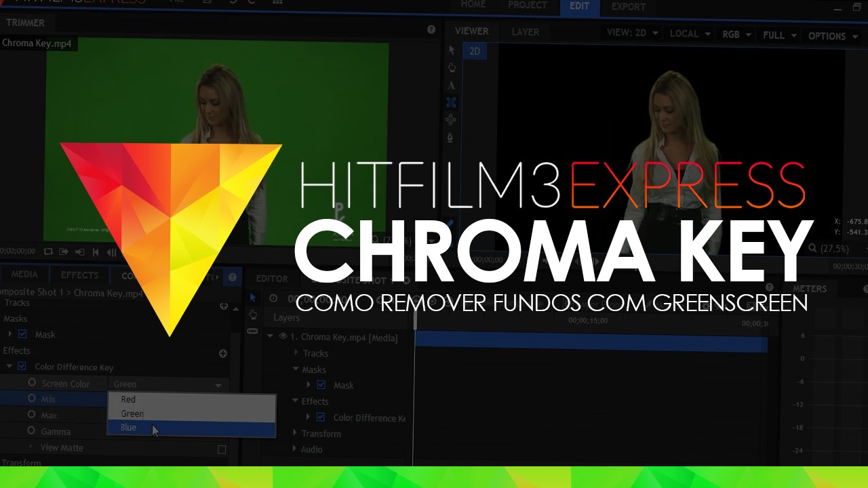Hide the Chroma Key.mp4 layer with eye icon

click(283, 337)
